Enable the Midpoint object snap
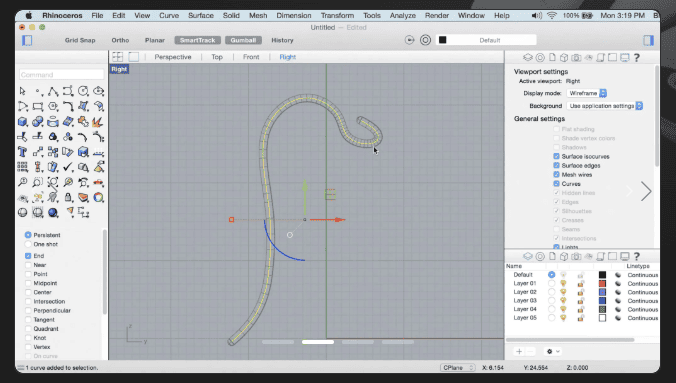Screen dimensions: 676x383 [x=28, y=283]
